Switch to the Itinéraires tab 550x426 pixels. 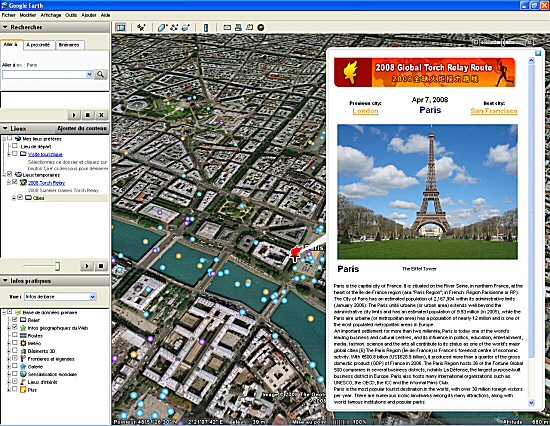(69, 45)
